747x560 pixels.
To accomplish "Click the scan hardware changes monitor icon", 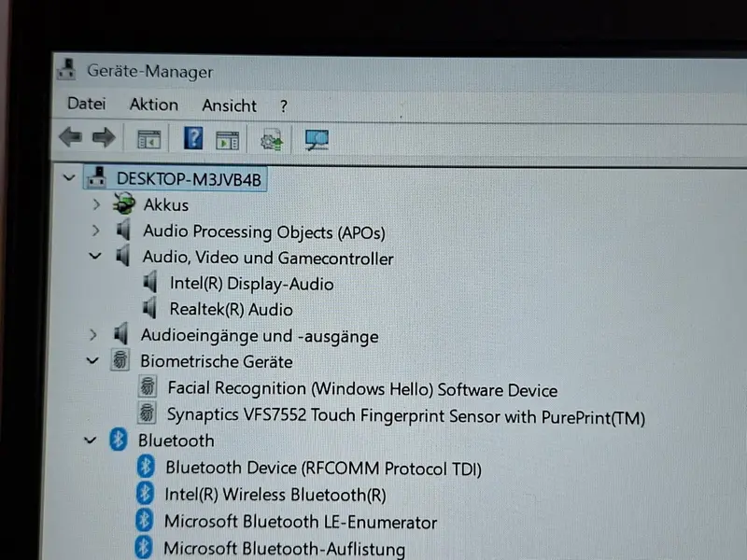I will tap(317, 141).
